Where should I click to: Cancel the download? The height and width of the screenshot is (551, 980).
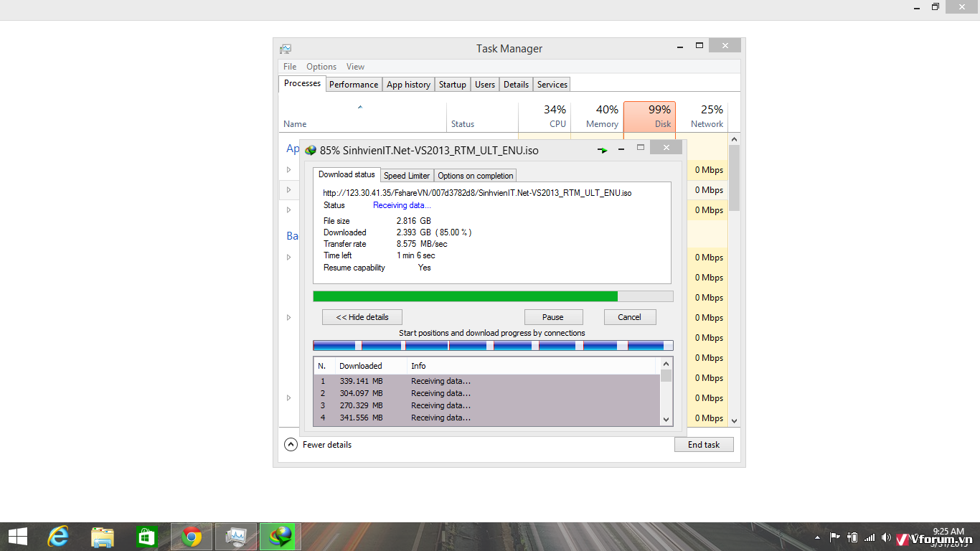tap(629, 317)
